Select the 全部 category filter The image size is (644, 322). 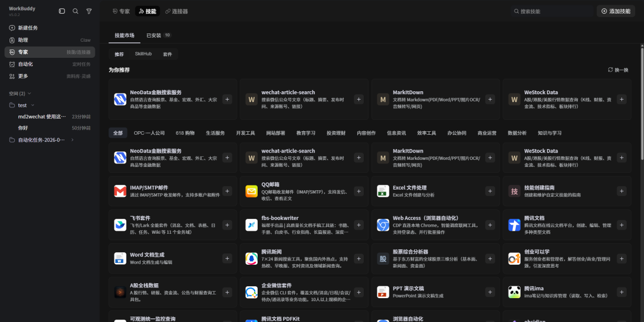pos(118,133)
